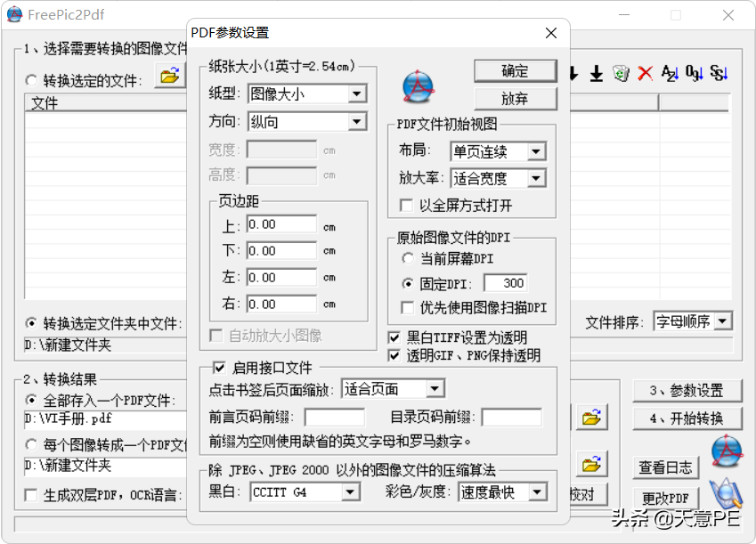Click the 前言页码前缀 input field
756x544 pixels.
tap(335, 418)
